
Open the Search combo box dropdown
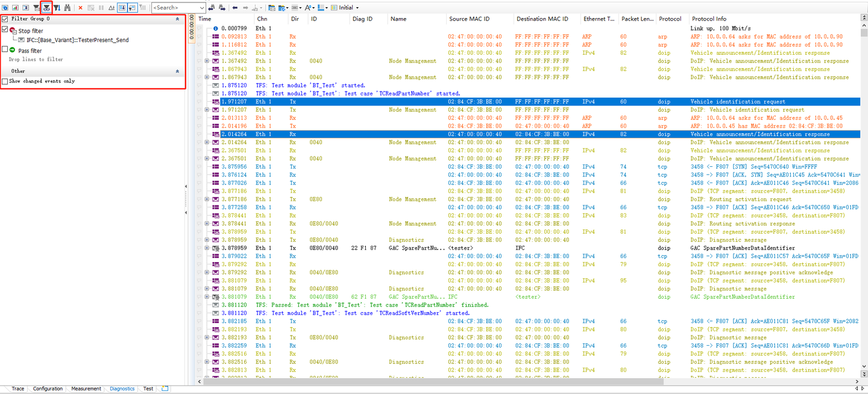coord(201,7)
